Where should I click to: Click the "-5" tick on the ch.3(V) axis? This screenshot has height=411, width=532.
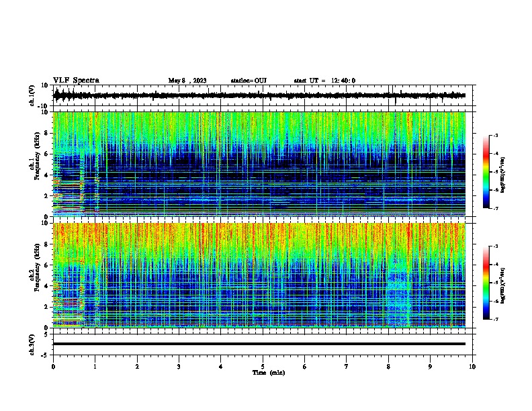(45, 355)
